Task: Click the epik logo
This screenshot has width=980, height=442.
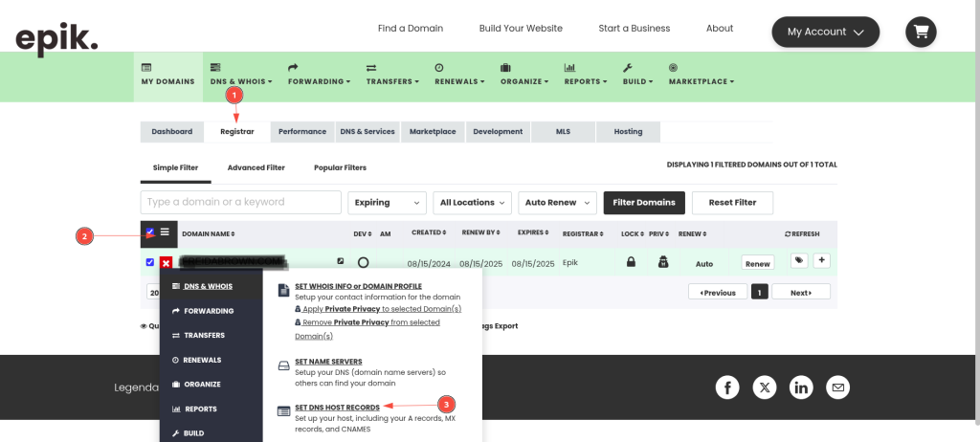Action: click(56, 39)
